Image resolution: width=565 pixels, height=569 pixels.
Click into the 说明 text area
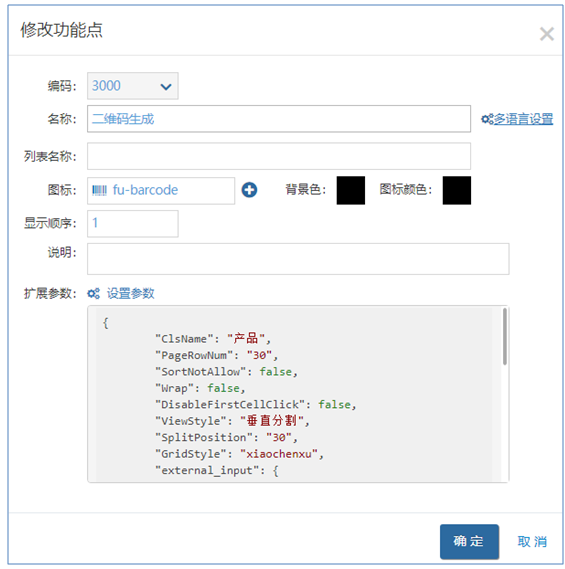click(x=298, y=259)
